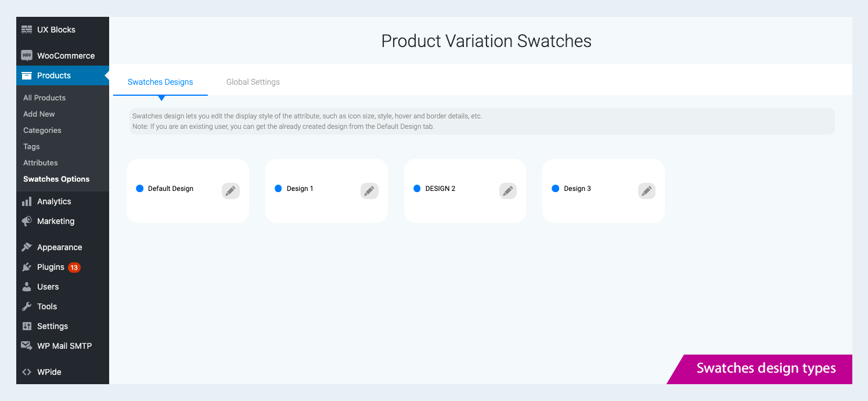Click the Tools wrench icon
This screenshot has height=401, width=868.
(27, 306)
